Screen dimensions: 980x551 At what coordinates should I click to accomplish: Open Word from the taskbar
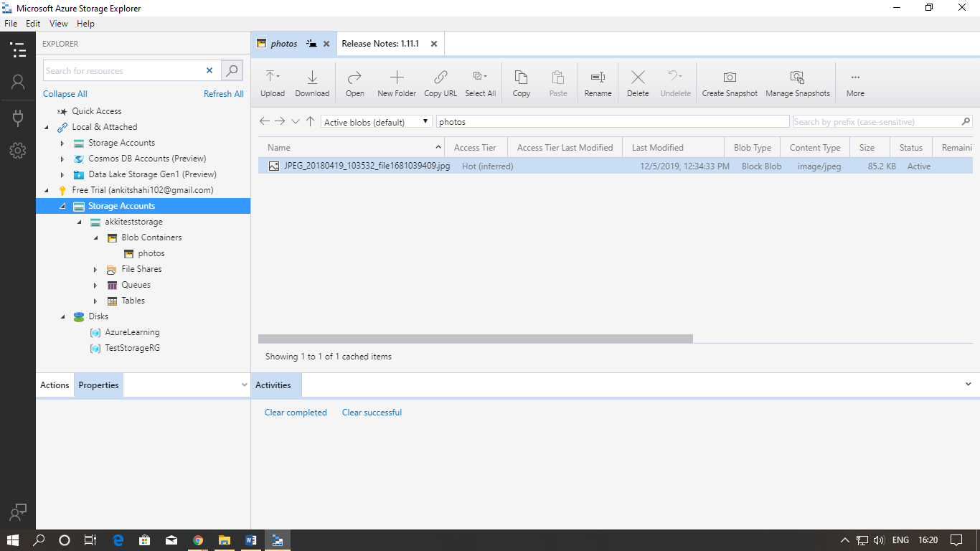[250, 540]
